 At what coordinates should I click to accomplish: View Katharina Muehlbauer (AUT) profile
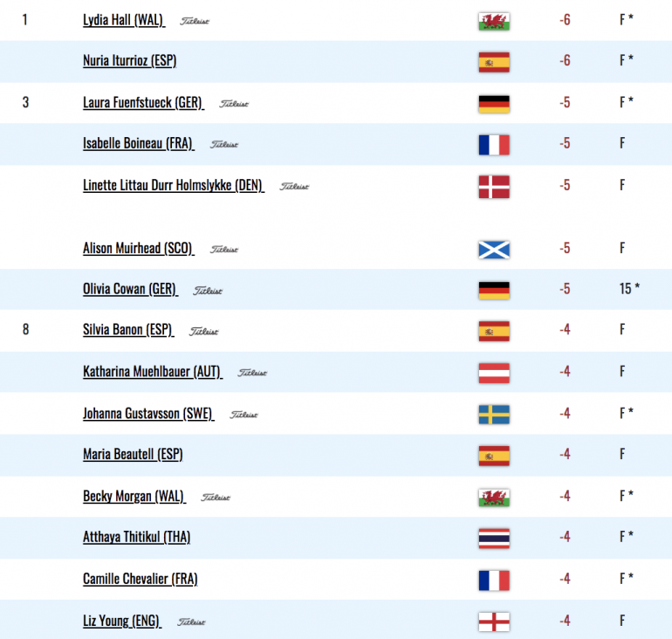153,372
